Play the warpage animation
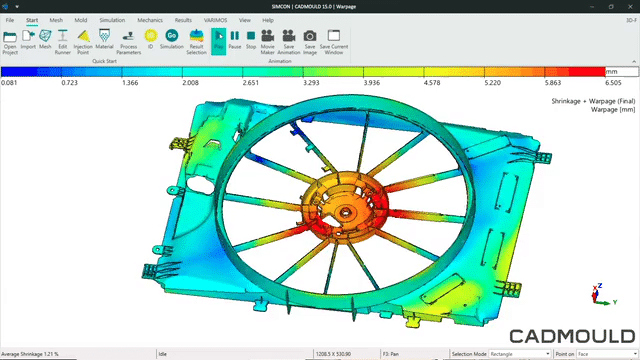The image size is (640, 360). 219,41
